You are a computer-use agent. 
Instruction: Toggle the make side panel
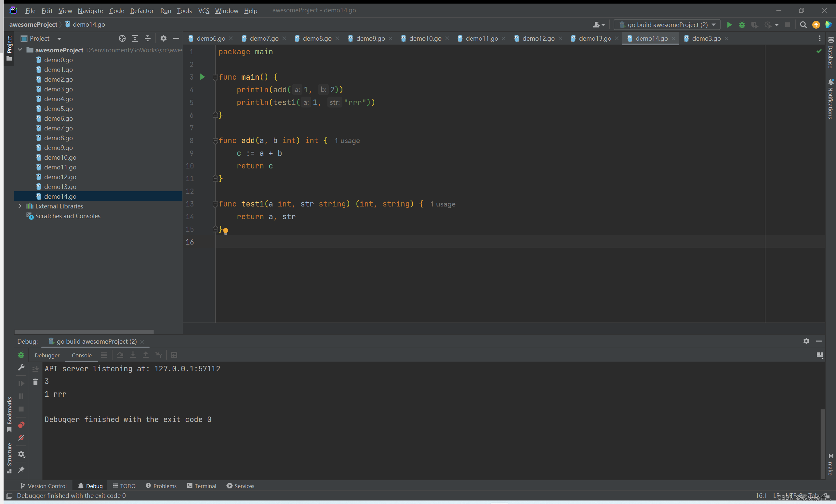pos(830,465)
